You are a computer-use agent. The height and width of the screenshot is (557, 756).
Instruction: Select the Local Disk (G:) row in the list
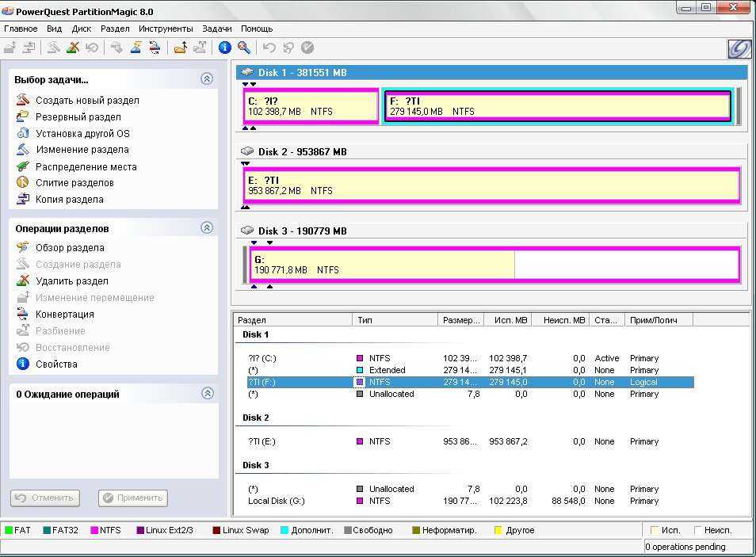(x=276, y=501)
